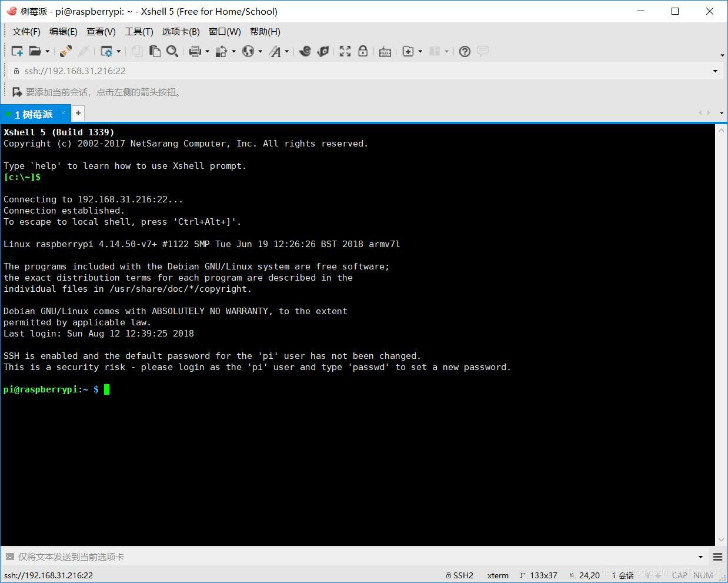
Task: Click the lock screen padlock icon
Action: (x=363, y=51)
